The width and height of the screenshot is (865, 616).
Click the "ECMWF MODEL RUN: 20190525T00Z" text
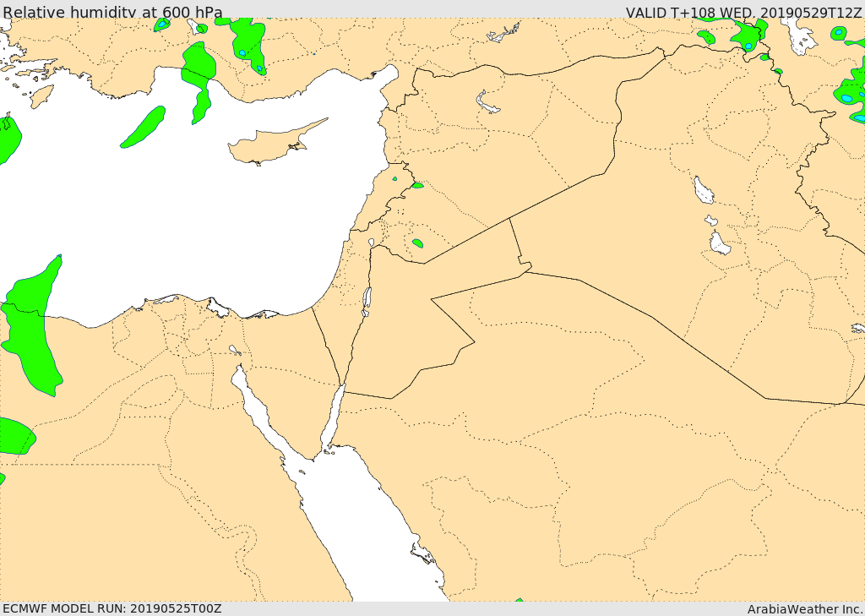point(112,609)
